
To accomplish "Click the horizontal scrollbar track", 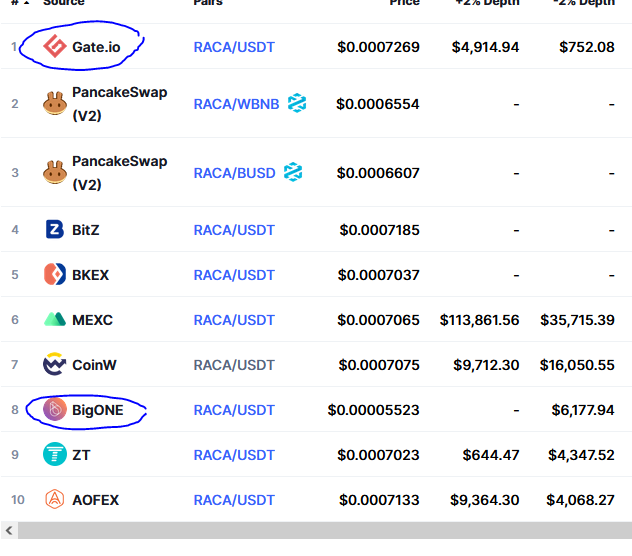I will (x=325, y=530).
